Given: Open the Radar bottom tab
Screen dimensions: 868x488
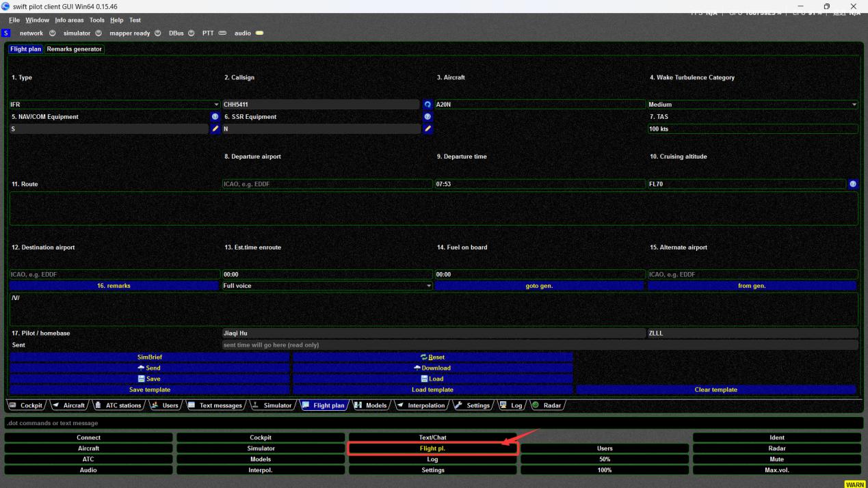Looking at the screenshot, I should point(547,405).
